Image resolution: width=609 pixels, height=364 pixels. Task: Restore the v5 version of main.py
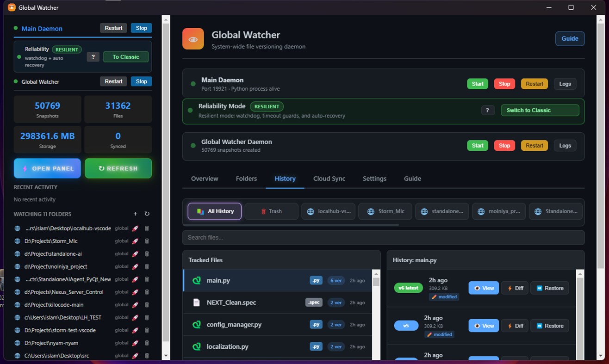coord(550,326)
